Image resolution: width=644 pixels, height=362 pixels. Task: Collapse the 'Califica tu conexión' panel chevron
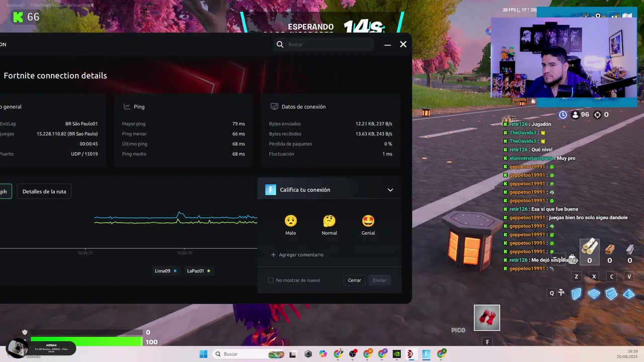(x=390, y=190)
